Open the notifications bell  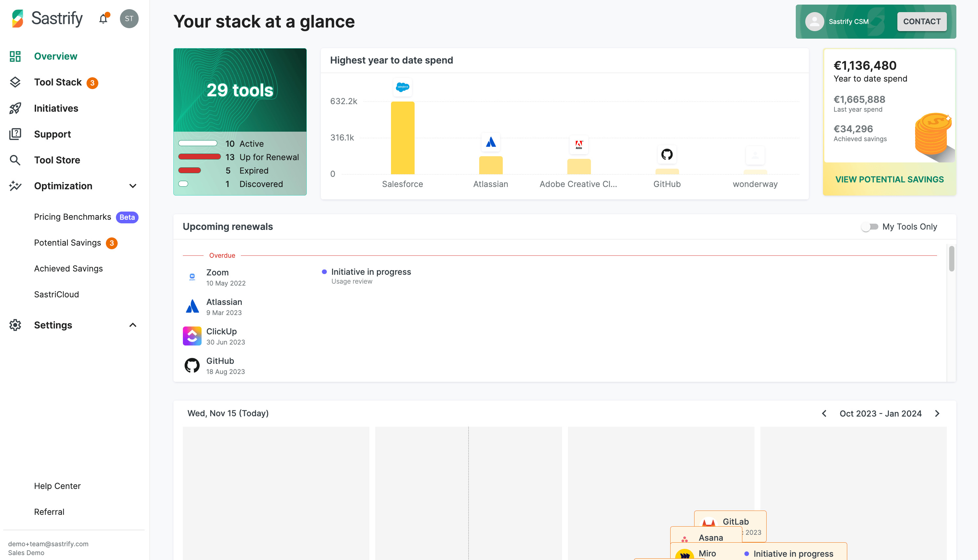coord(103,18)
